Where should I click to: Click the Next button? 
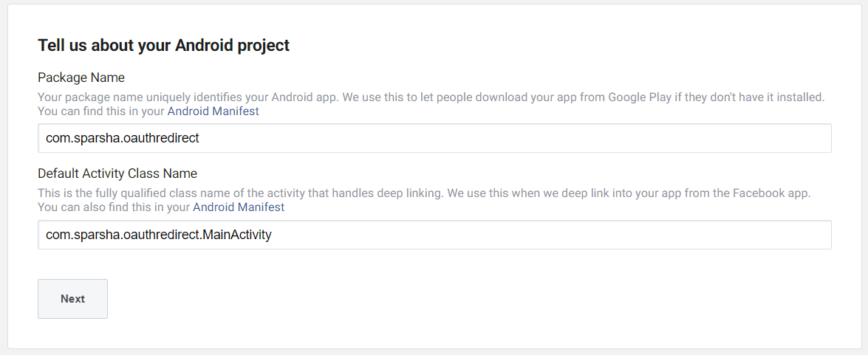click(x=72, y=299)
